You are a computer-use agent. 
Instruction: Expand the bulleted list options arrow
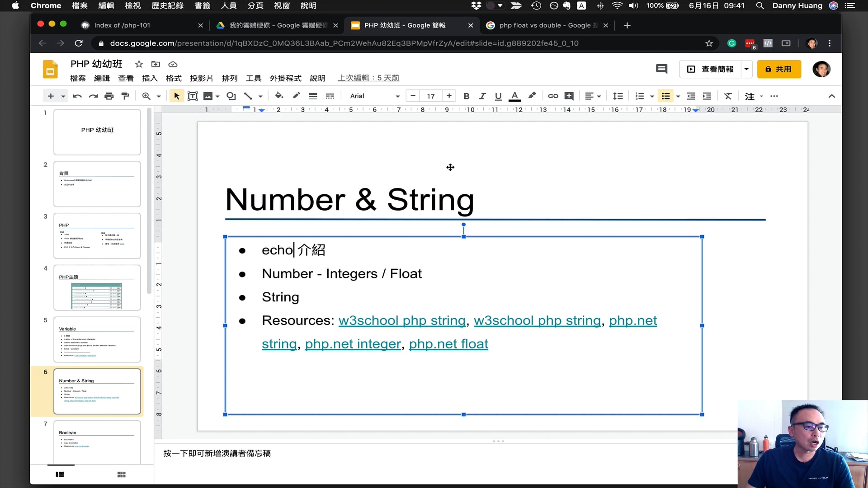click(678, 96)
